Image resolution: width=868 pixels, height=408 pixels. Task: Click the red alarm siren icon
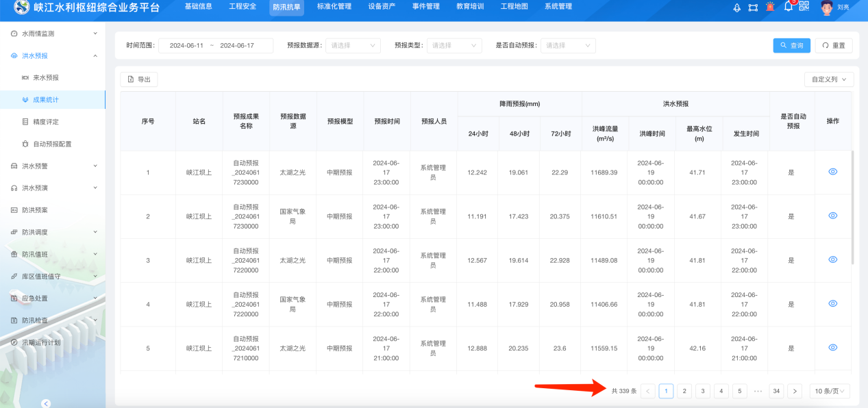770,7
